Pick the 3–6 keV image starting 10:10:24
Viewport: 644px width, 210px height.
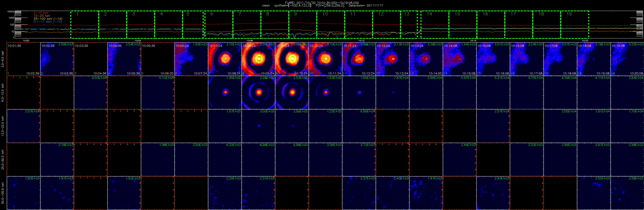pos(325,59)
